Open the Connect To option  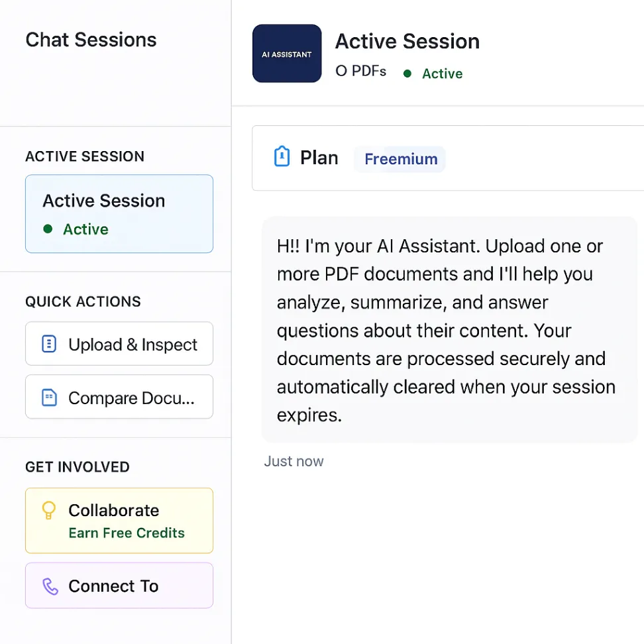[x=119, y=586]
